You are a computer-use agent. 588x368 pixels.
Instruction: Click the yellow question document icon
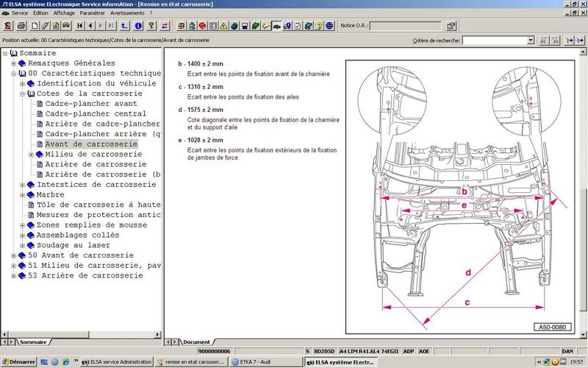319,26
